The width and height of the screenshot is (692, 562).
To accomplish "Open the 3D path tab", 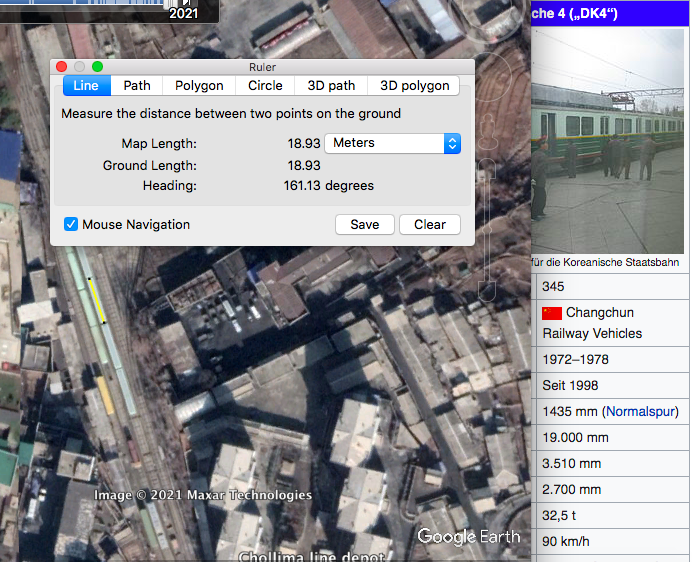I will [331, 86].
